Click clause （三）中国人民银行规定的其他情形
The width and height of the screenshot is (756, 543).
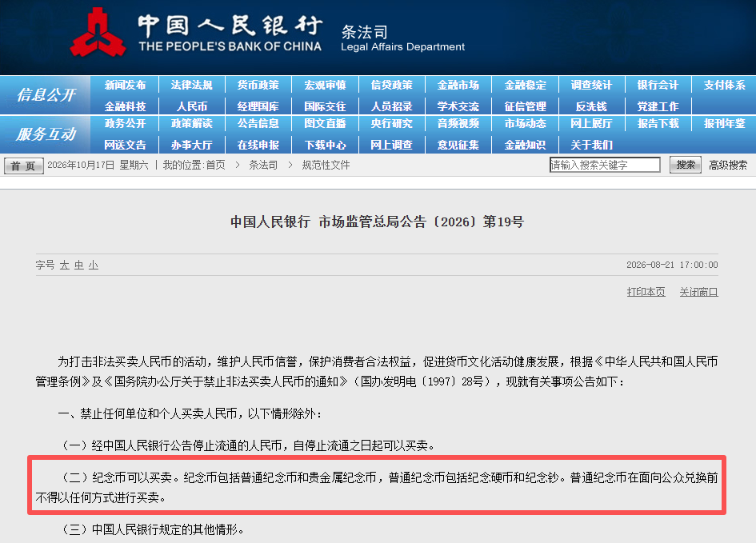(154, 529)
